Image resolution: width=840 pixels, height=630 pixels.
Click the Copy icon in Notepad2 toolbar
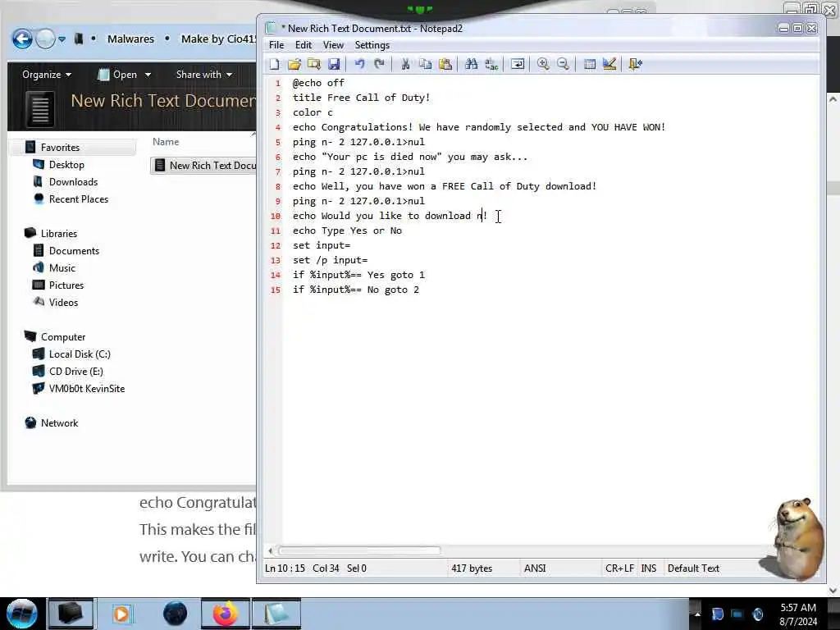(x=426, y=64)
